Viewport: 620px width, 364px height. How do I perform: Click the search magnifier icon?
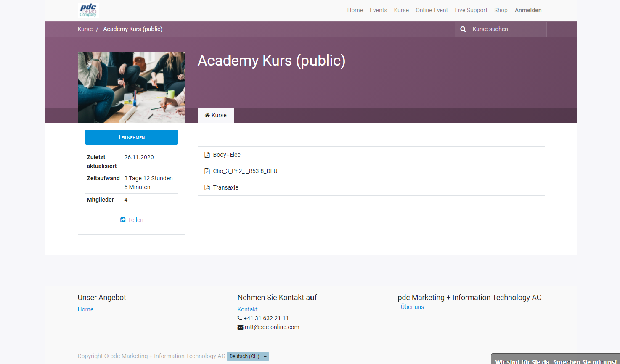(463, 29)
